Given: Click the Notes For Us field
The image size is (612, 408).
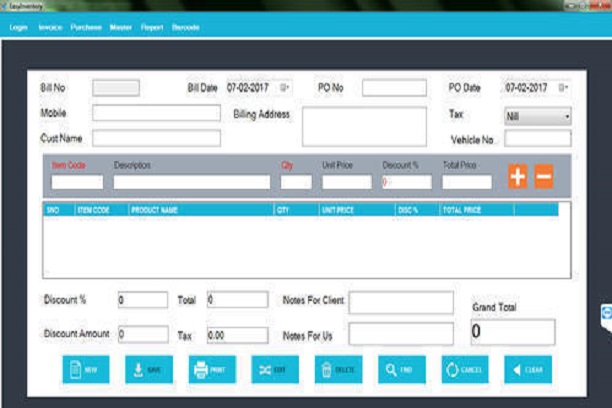Looking at the screenshot, I should point(401,334).
